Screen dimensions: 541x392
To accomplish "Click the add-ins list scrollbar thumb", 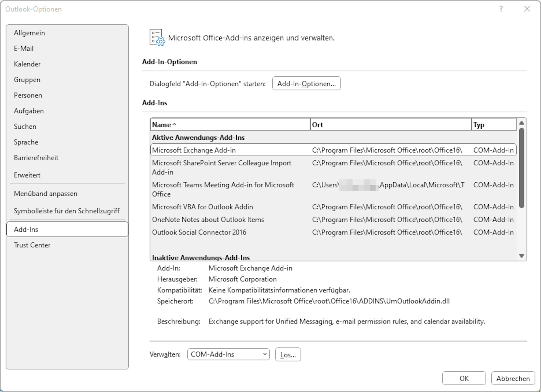I will (x=522, y=168).
